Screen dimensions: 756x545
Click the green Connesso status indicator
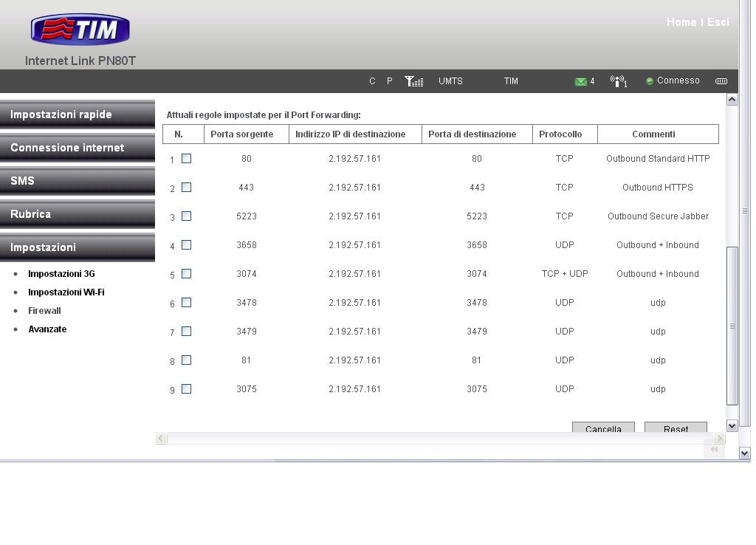(650, 81)
